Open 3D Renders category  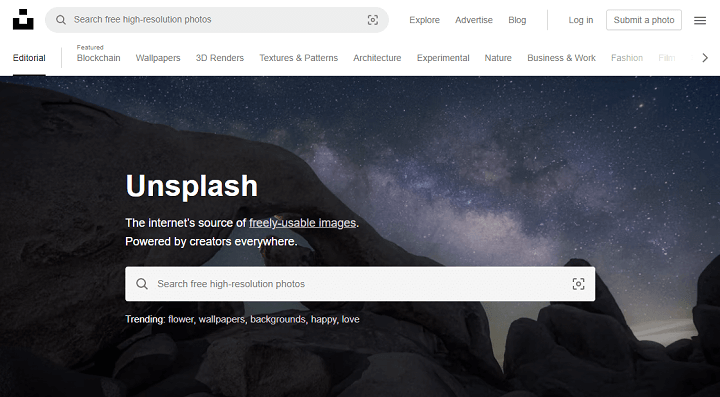219,58
